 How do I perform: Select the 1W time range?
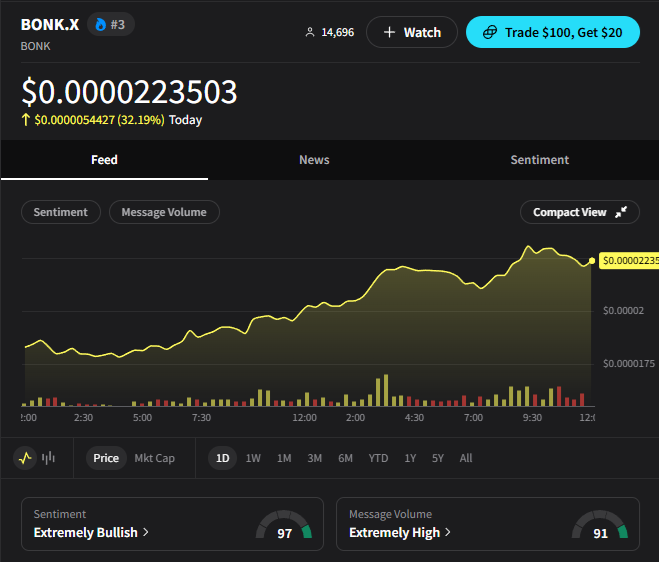point(253,458)
